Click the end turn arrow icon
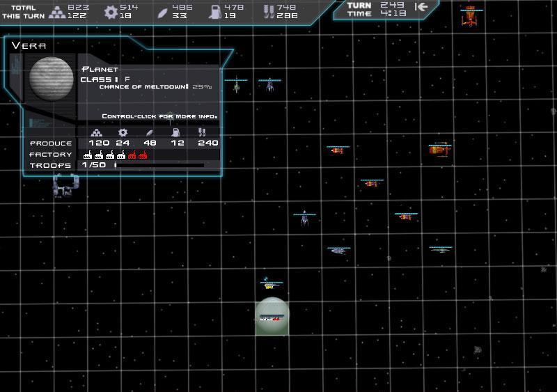Screen dimensions: 557x392 pos(421,7)
